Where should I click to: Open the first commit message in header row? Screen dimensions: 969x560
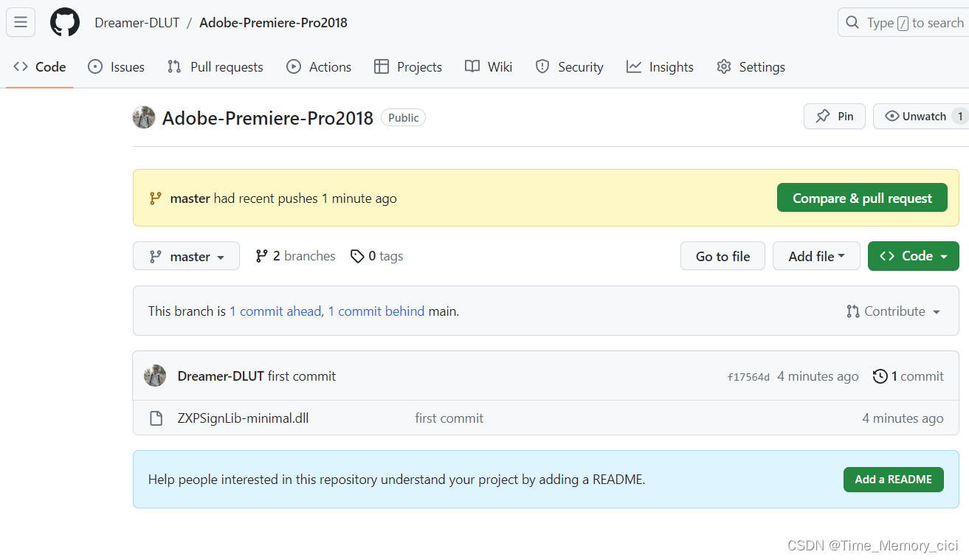pos(302,376)
